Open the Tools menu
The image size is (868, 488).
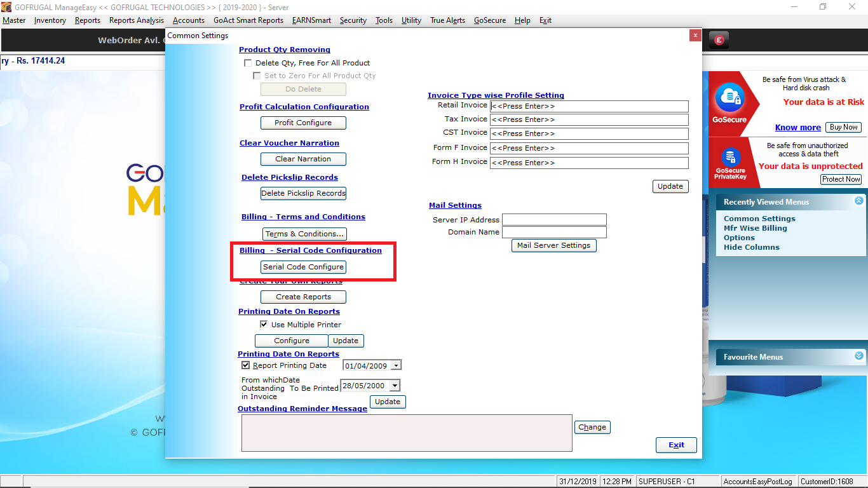click(384, 20)
